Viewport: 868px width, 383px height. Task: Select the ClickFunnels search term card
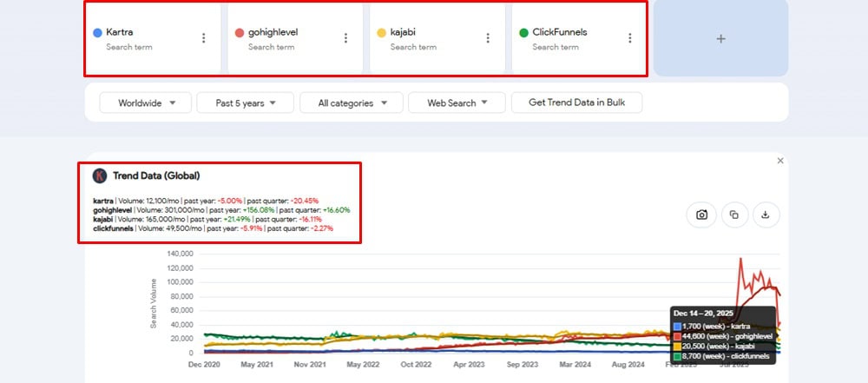click(x=579, y=38)
